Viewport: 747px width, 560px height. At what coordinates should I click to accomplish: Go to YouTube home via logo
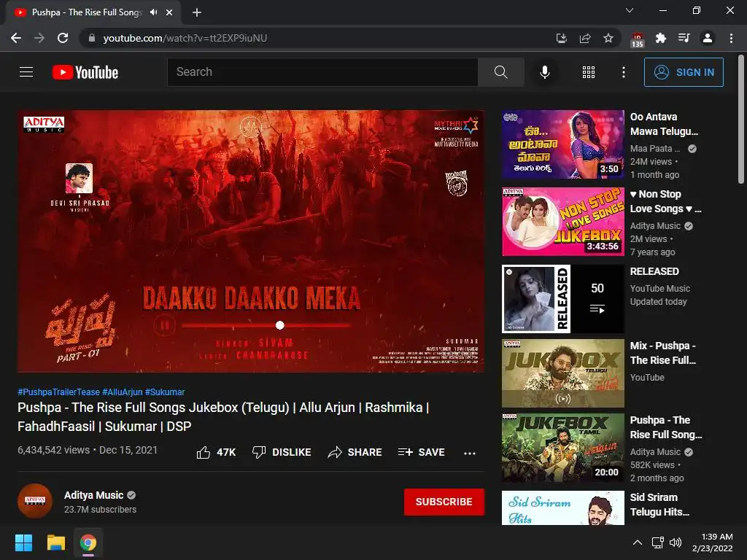[85, 72]
